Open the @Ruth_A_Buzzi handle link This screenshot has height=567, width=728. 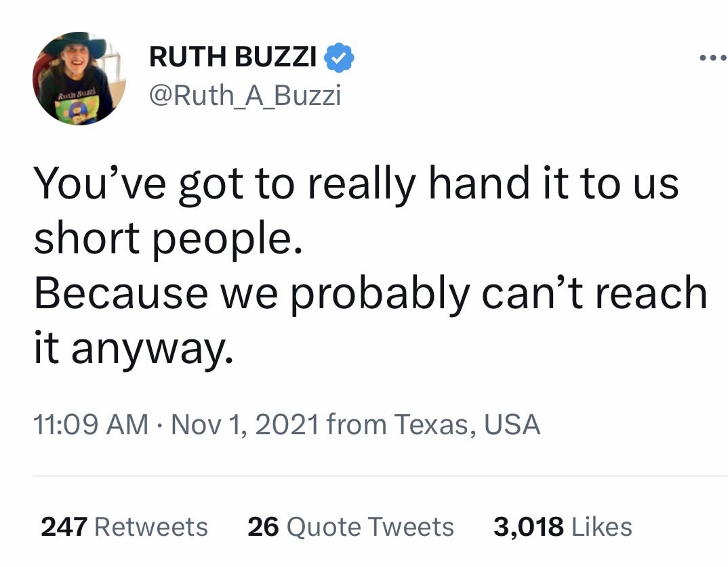point(245,96)
